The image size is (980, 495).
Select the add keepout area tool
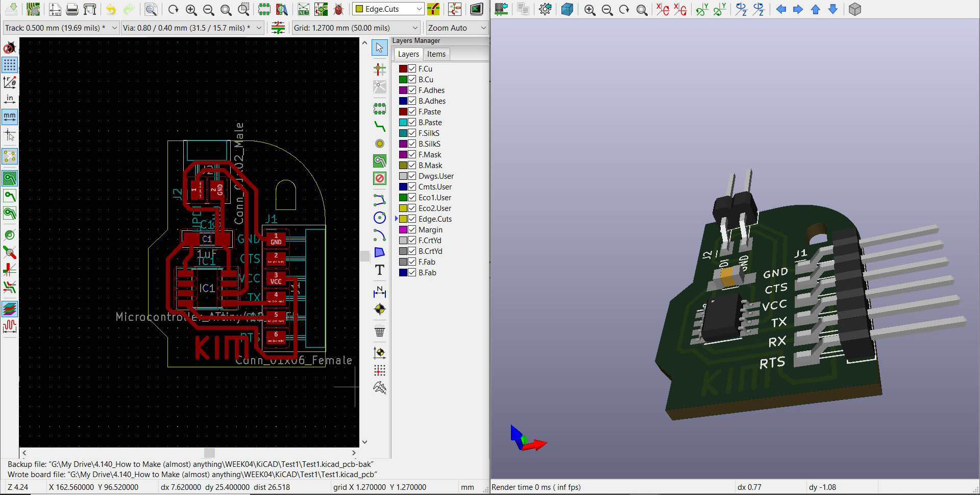click(379, 178)
